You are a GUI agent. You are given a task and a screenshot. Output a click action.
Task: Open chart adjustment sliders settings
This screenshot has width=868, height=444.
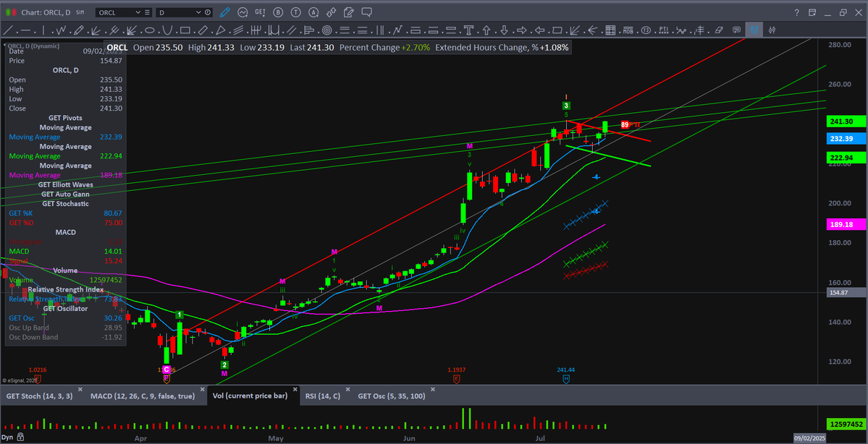pyautogui.click(x=772, y=30)
